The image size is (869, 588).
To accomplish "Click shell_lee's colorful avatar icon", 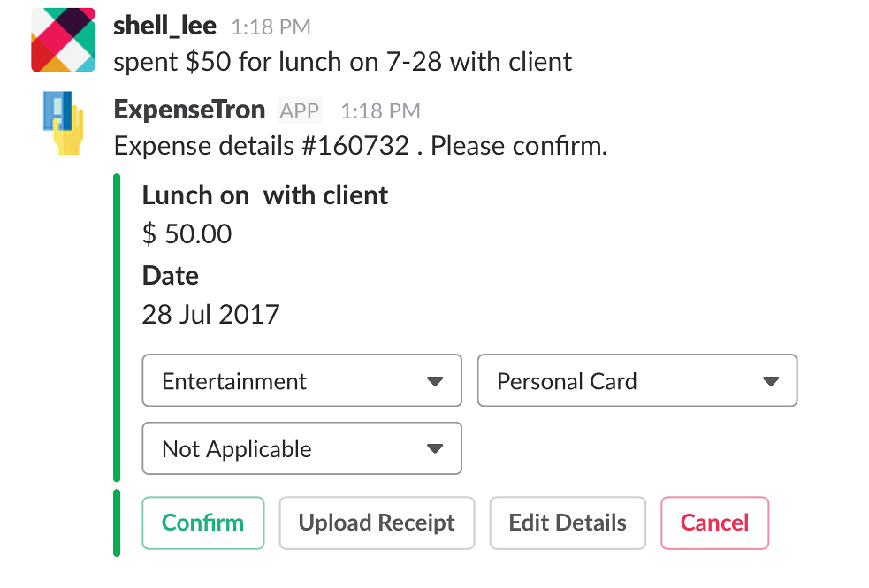I will [63, 40].
